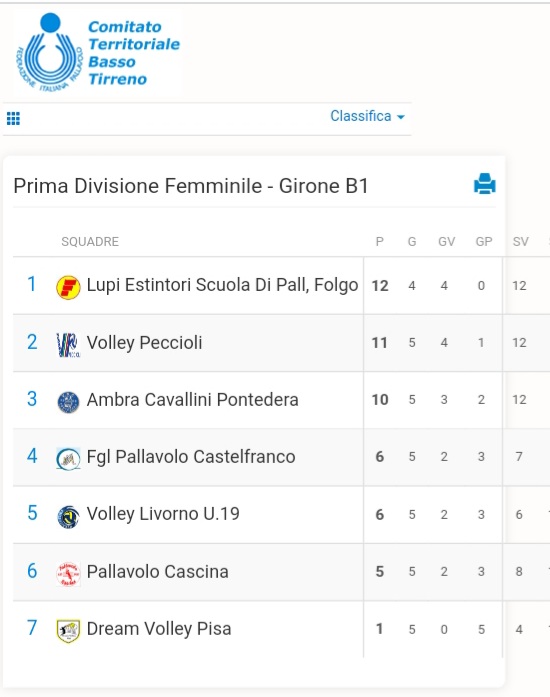The width and height of the screenshot is (550, 697).
Task: Click the blue printer icon
Action: click(x=485, y=184)
